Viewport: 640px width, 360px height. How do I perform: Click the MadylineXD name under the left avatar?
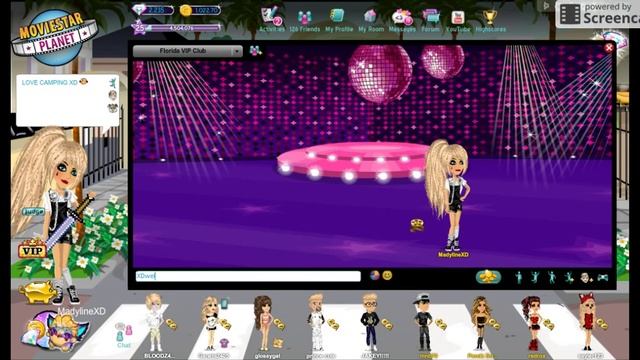81,311
